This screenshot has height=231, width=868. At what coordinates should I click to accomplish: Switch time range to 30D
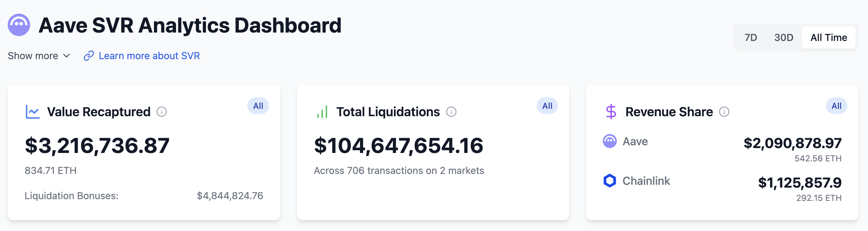click(784, 37)
